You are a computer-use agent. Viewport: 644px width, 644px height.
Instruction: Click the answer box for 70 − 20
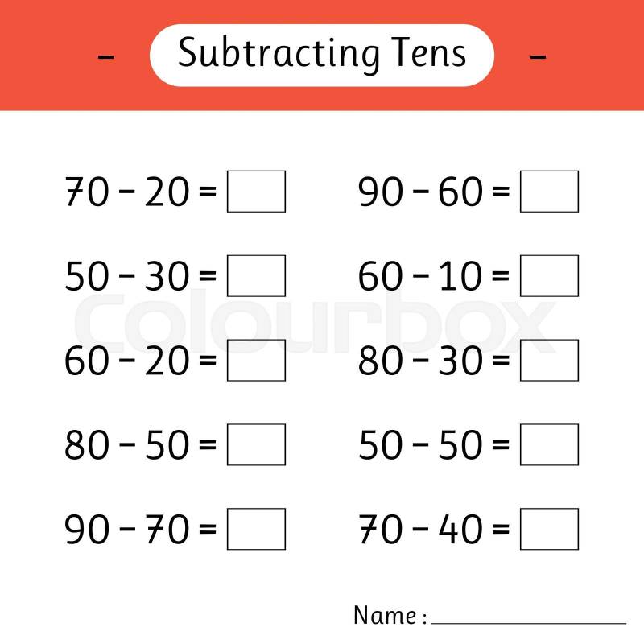[256, 192]
